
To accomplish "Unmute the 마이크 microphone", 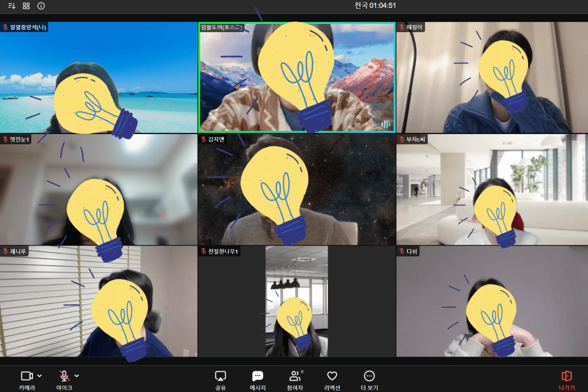I will tap(64, 380).
